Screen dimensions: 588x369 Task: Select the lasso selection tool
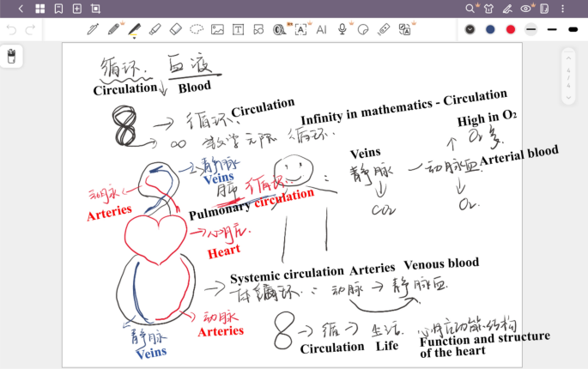197,29
